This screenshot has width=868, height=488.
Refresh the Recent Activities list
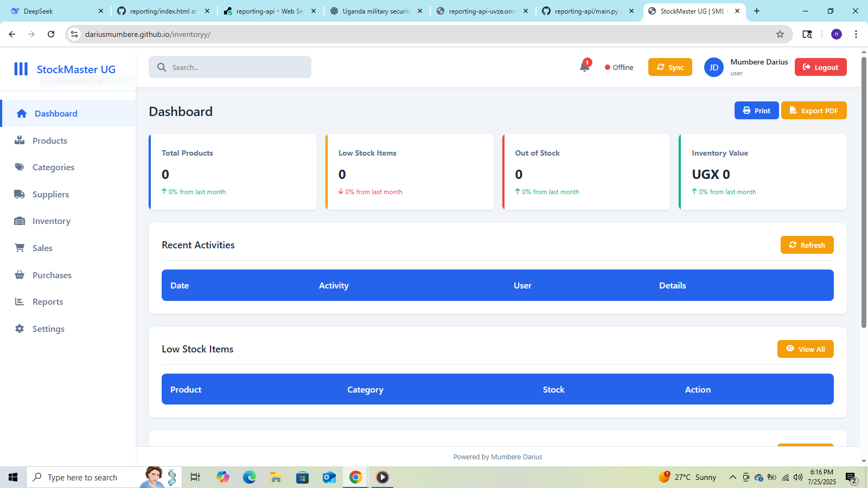click(807, 245)
